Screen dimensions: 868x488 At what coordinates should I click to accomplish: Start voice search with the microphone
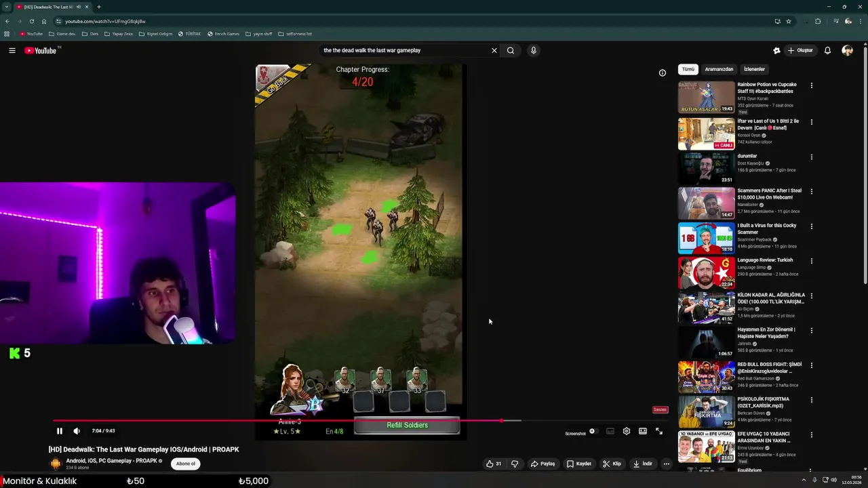point(534,50)
